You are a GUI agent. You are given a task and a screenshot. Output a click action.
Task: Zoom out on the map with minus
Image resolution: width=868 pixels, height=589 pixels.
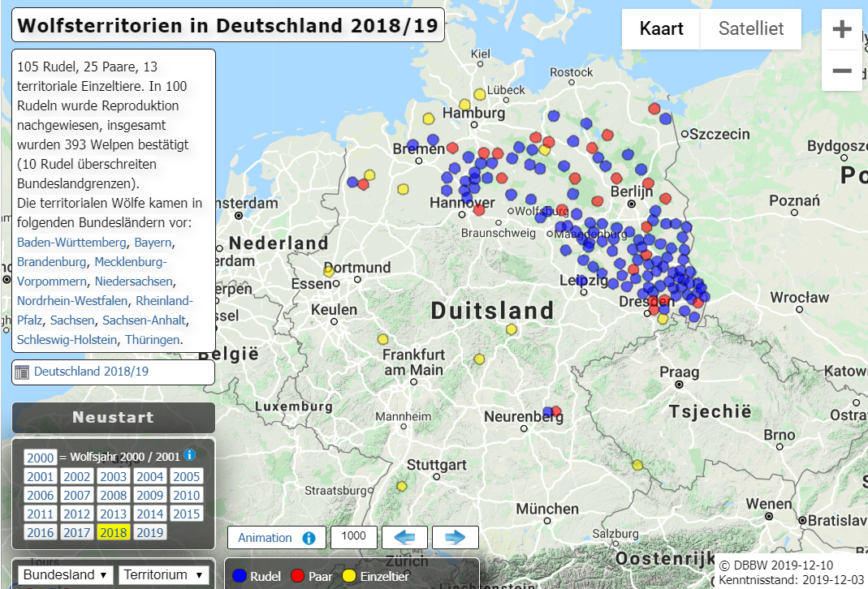(x=841, y=71)
